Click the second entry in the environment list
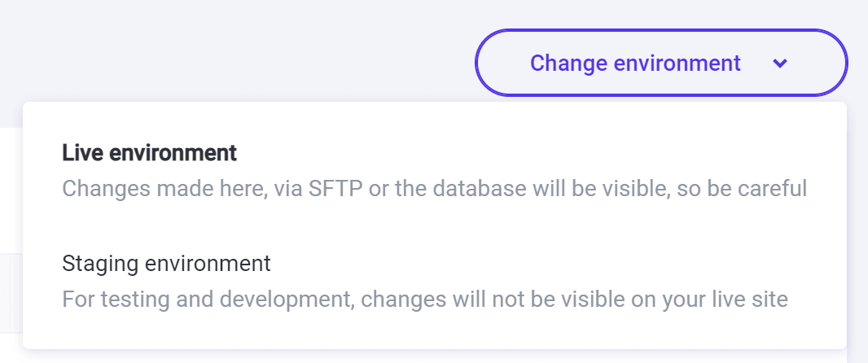Viewport: 868px width, 363px height. (x=434, y=282)
